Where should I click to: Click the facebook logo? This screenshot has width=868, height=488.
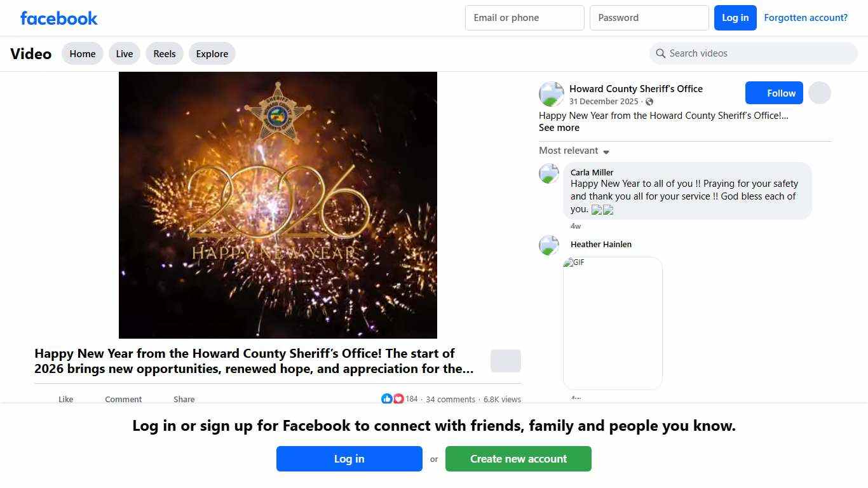pos(59,18)
